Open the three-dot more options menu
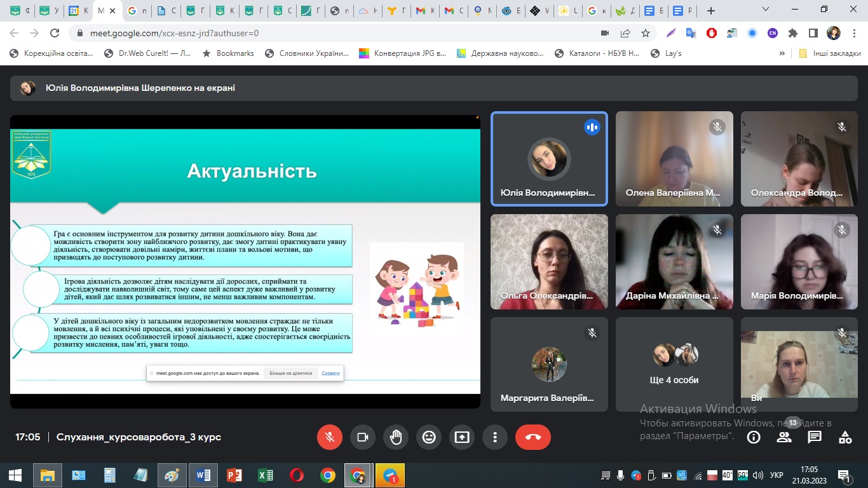The height and width of the screenshot is (488, 868). 495,437
